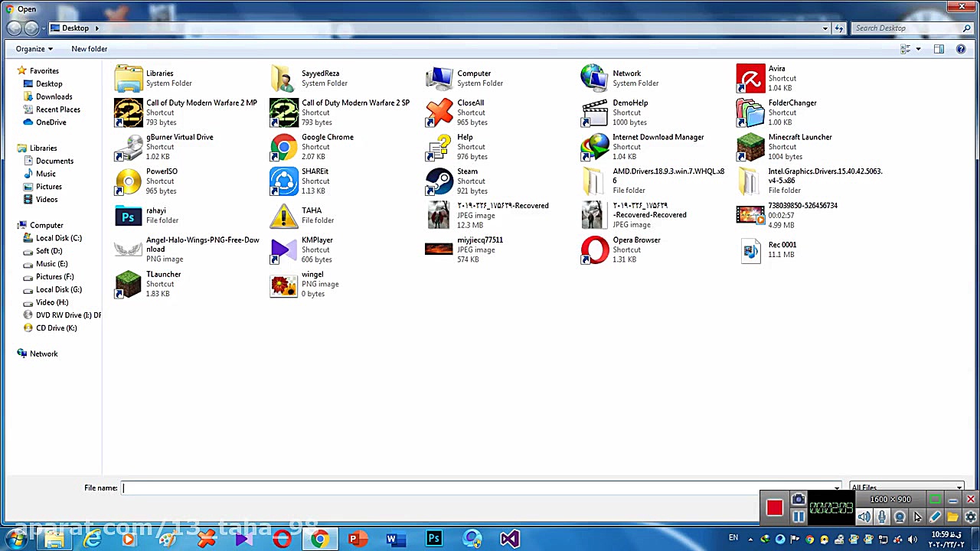The height and width of the screenshot is (551, 980).
Task: Select the Minecraft Launcher shortcut
Action: pyautogui.click(x=750, y=147)
